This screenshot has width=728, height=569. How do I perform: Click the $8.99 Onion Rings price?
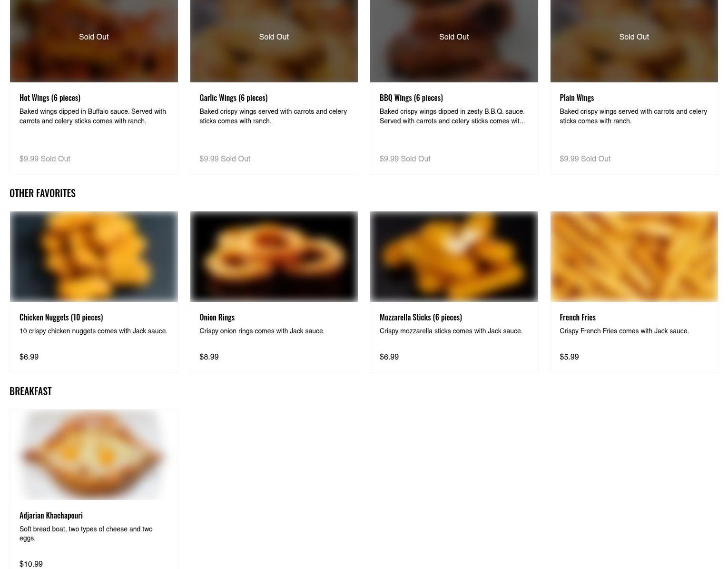point(209,357)
